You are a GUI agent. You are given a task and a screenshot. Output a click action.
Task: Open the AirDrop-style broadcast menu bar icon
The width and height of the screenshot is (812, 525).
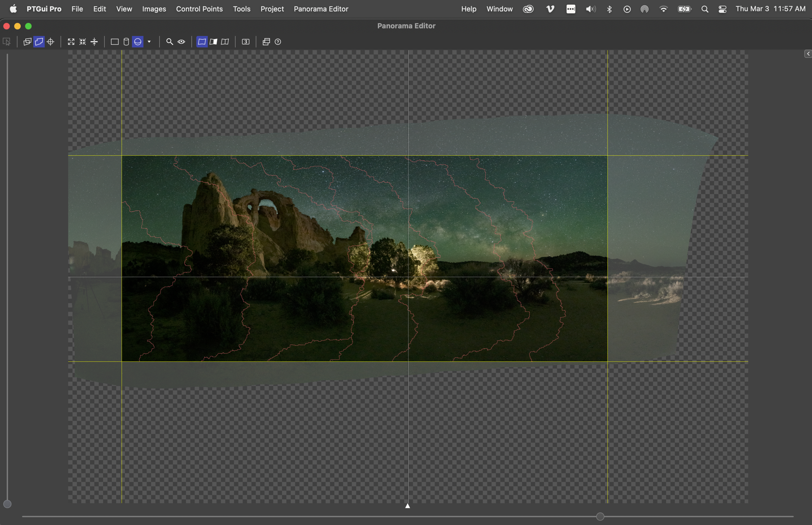click(644, 9)
